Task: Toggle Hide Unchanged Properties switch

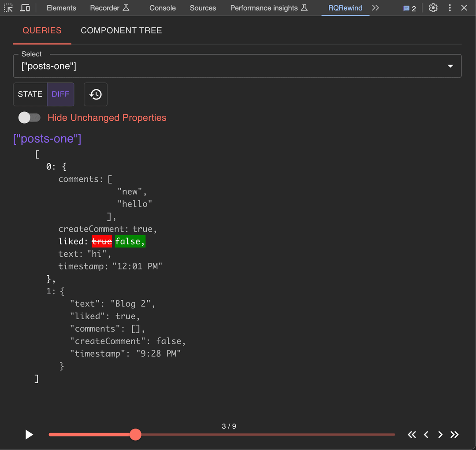Action: pos(29,118)
